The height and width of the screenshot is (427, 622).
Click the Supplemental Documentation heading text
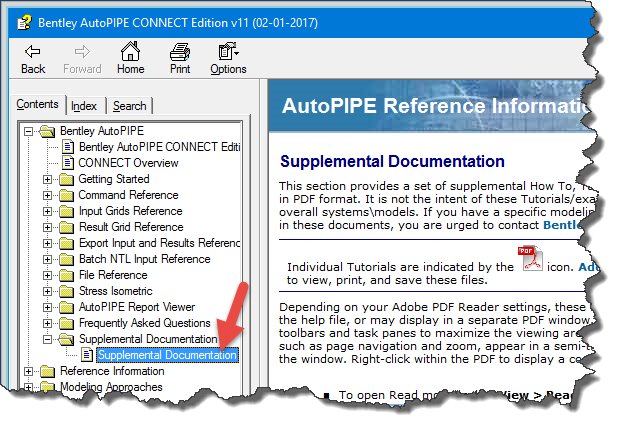[x=392, y=162]
